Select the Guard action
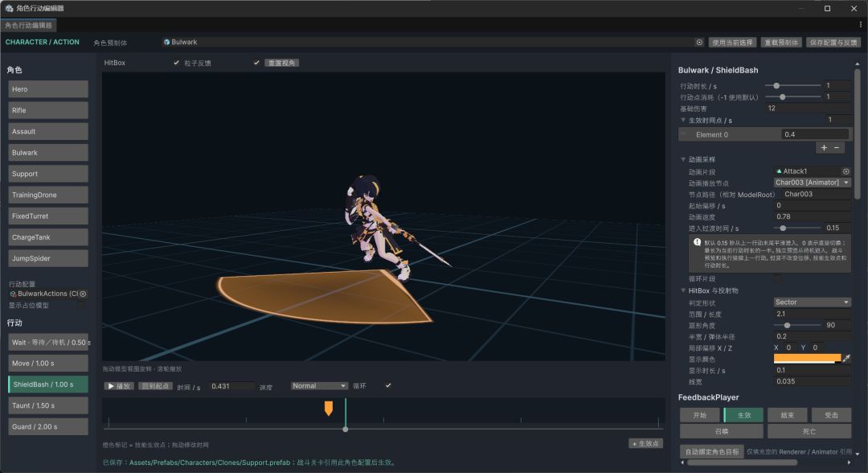This screenshot has height=473, width=868. point(48,426)
